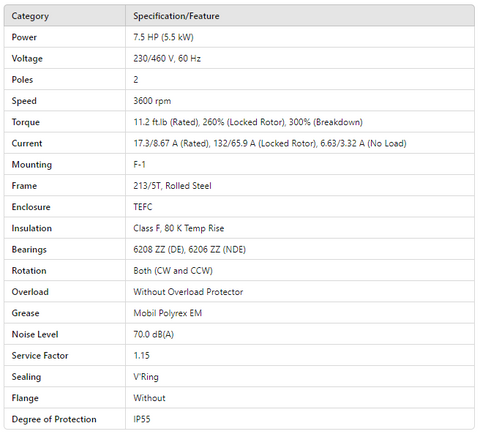
Task: Select the Both (CW and CCW) value
Action: click(173, 271)
